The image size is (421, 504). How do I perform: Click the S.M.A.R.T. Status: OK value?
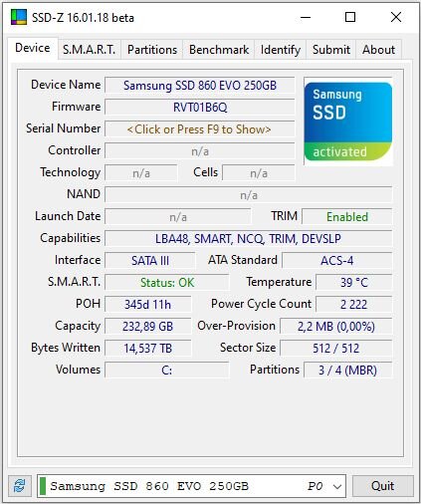pos(167,283)
